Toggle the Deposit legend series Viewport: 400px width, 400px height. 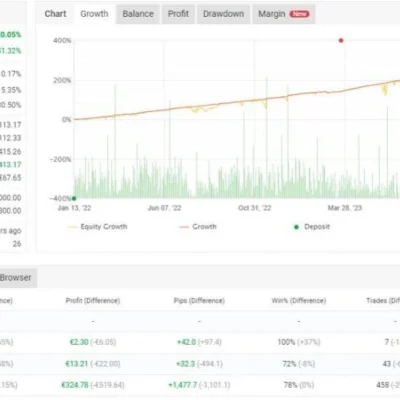pyautogui.click(x=312, y=227)
